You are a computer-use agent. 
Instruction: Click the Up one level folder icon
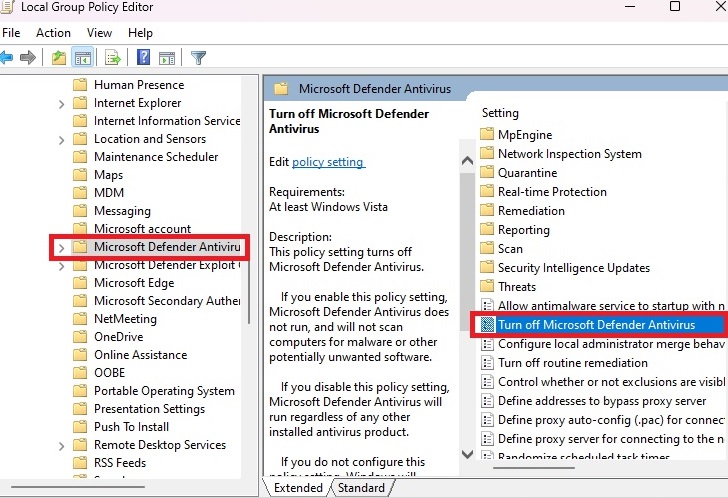[58, 58]
